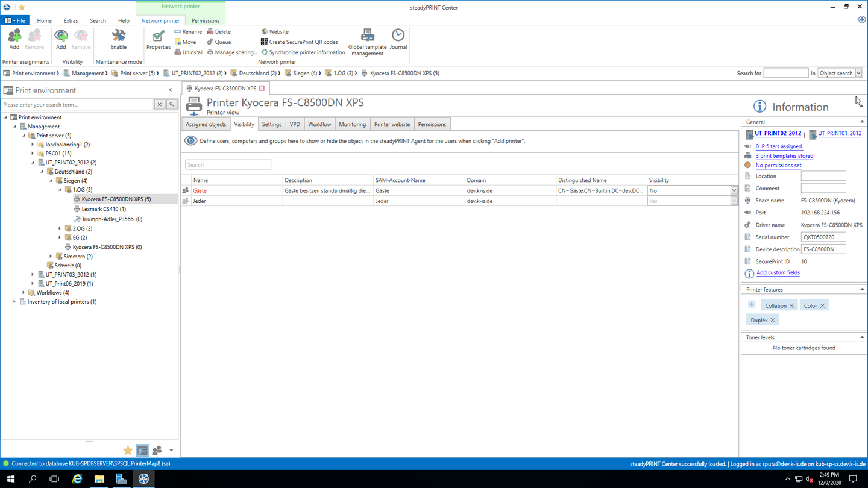868x488 pixels.
Task: Expand the Workflows tree node
Action: point(24,293)
